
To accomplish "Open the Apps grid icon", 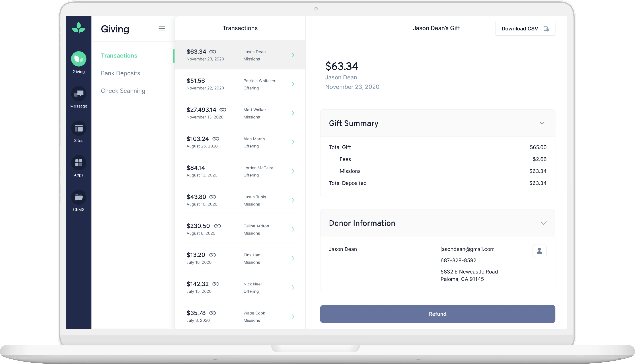I will (x=79, y=163).
